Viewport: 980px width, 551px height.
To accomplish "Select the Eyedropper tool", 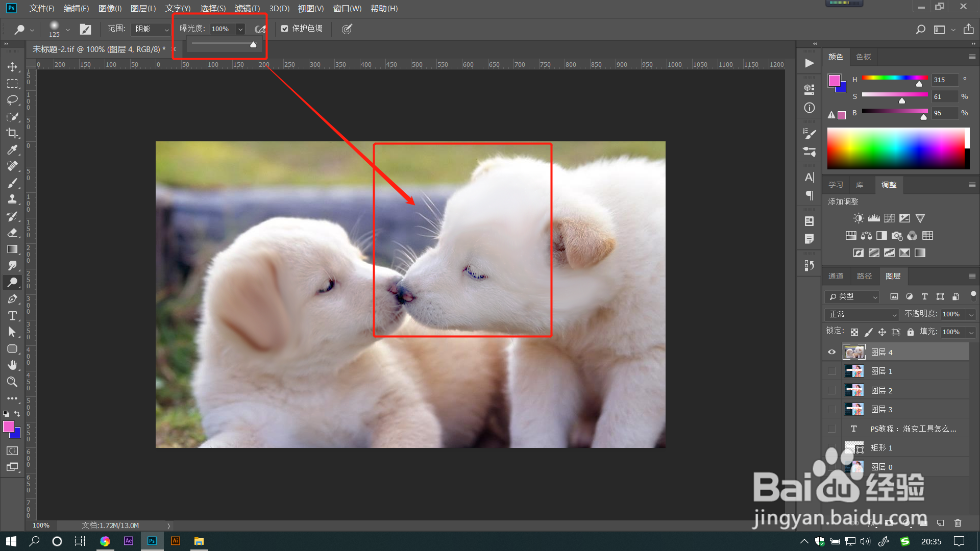I will tap(12, 149).
